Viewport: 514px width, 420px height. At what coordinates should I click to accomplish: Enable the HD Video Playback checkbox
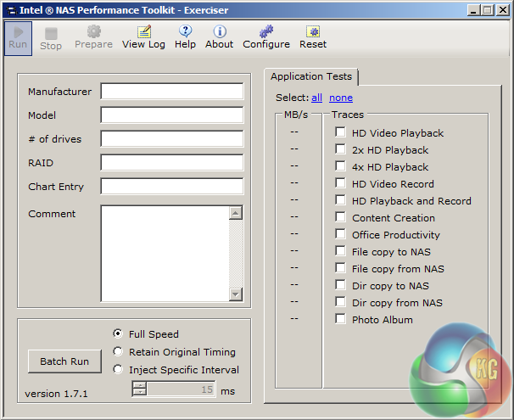coord(341,133)
